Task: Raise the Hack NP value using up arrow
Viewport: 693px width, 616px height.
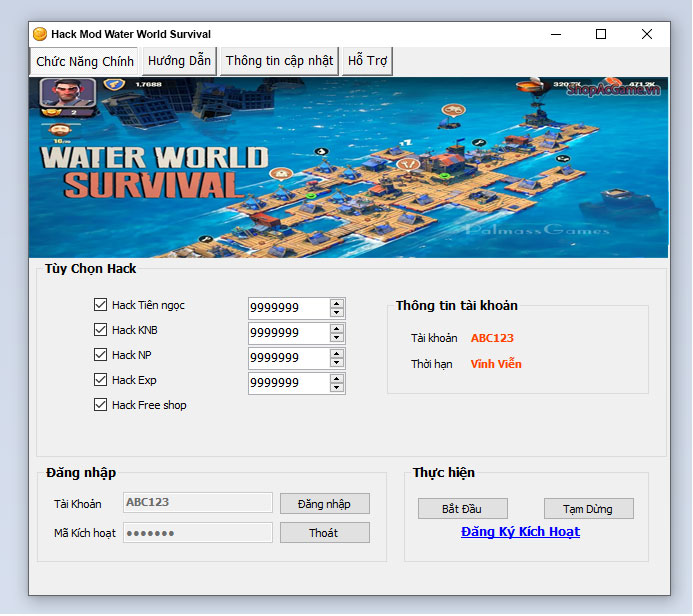Action: pos(337,354)
